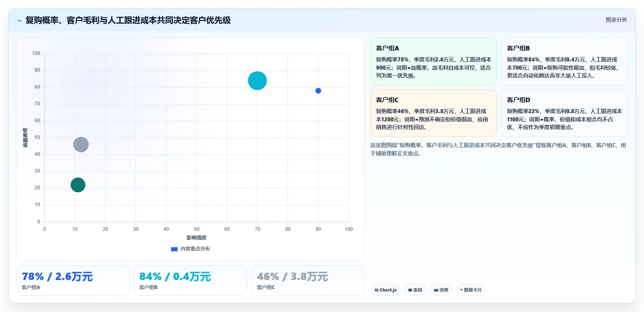Click the dark green bubble near 22
This screenshot has height=312, width=644.
(78, 185)
